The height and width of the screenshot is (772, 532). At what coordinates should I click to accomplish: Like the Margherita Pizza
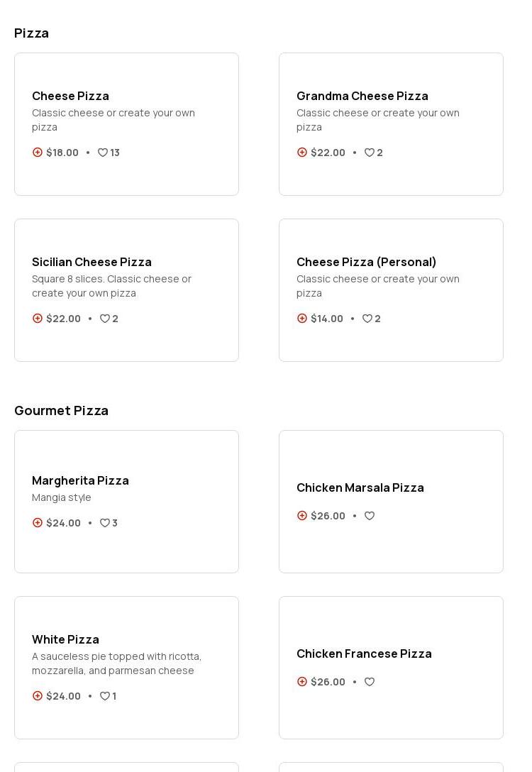(x=105, y=523)
